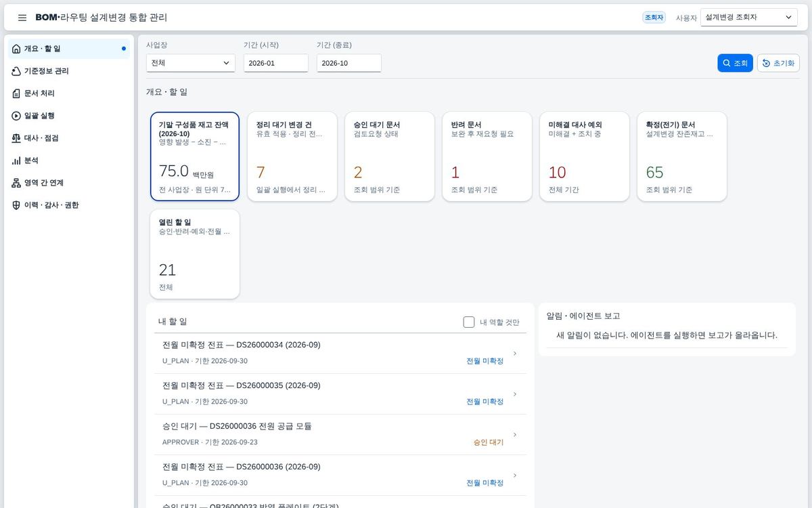Click the 75.0 백만원 value
Viewport: 812px width, 508px height.
[x=185, y=172]
